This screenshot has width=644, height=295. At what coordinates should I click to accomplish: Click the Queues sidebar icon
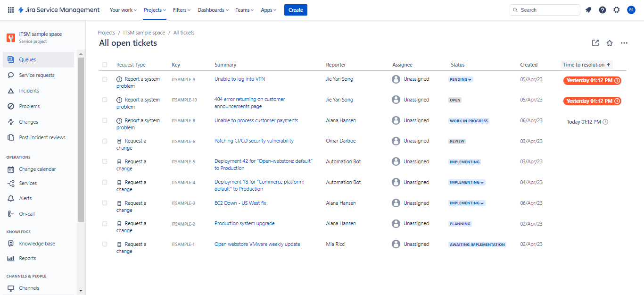11,59
